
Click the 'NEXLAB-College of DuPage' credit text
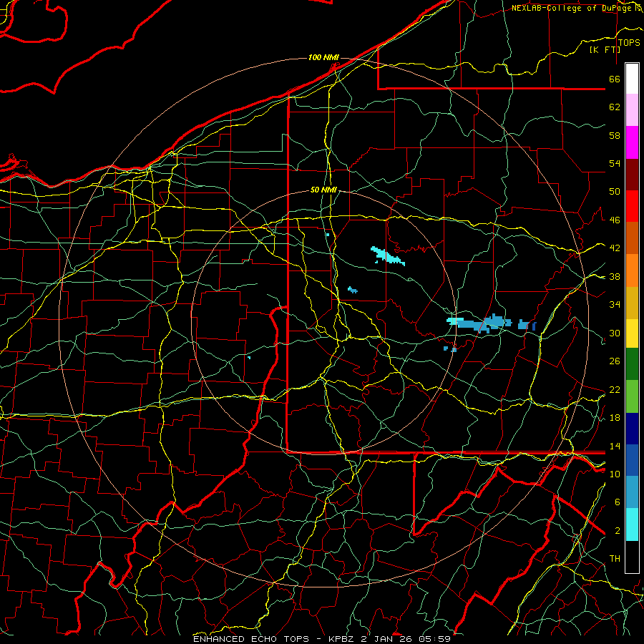572,8
